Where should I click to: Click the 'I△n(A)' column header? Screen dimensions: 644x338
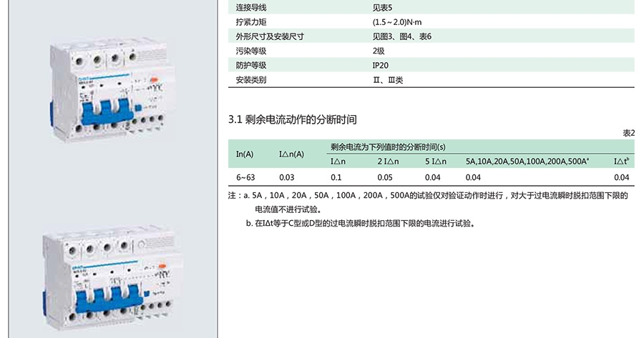pyautogui.click(x=292, y=154)
